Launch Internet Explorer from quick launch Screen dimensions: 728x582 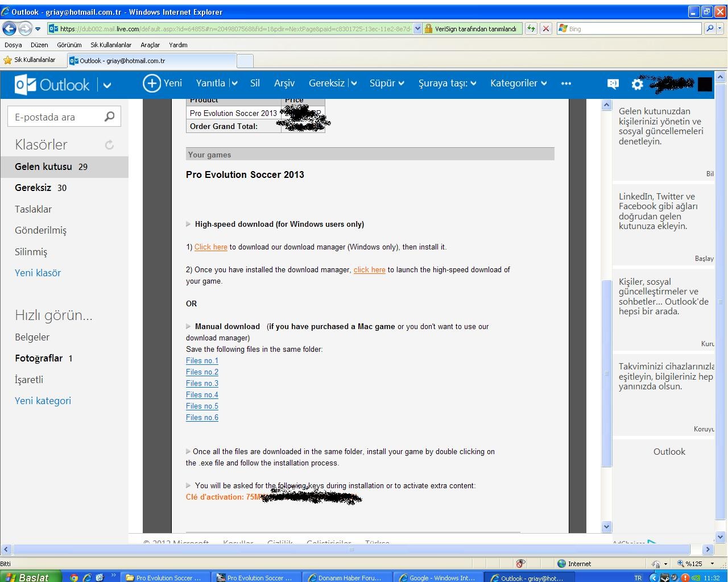point(87,577)
